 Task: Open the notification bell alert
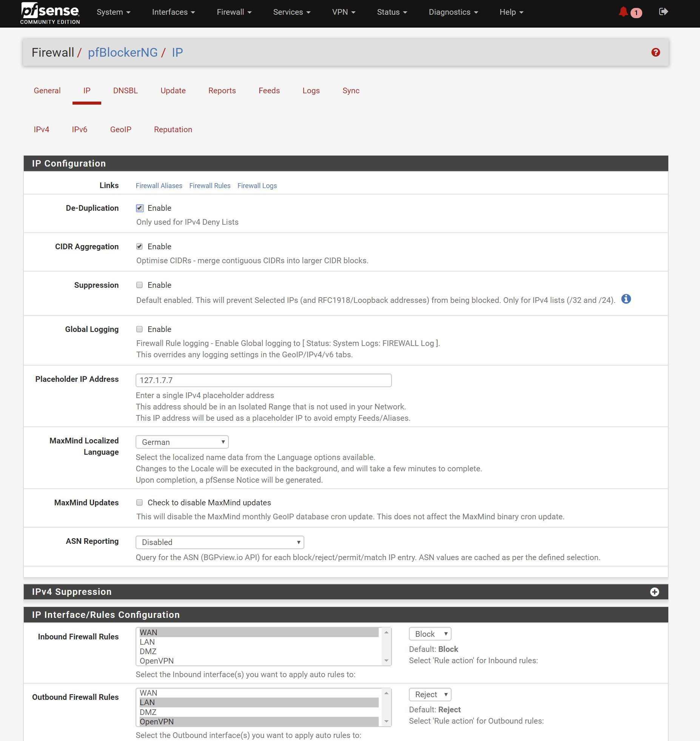click(624, 12)
